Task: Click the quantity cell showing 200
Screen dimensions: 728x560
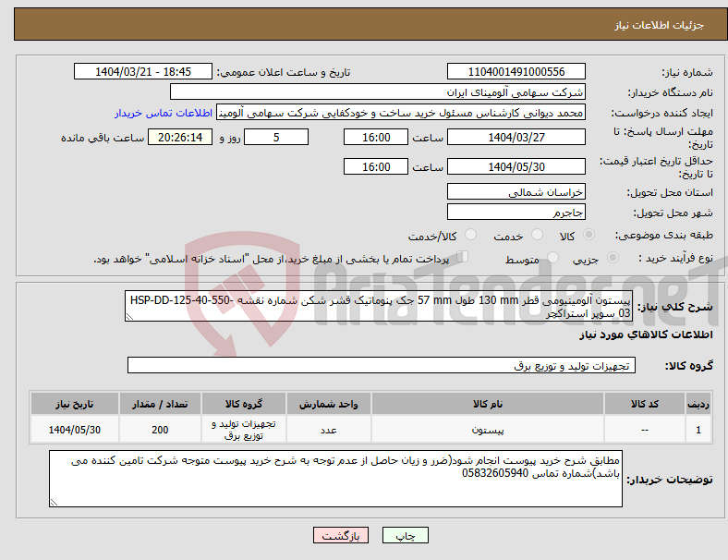Action: click(160, 430)
